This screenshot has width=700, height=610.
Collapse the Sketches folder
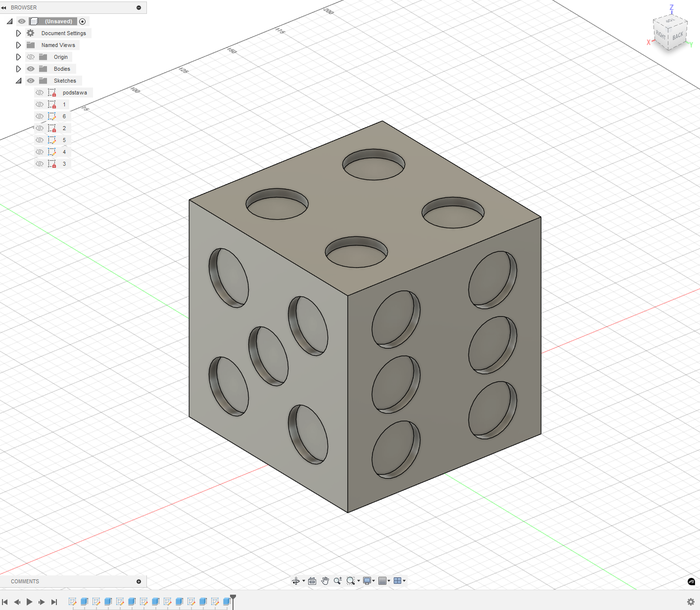point(18,81)
